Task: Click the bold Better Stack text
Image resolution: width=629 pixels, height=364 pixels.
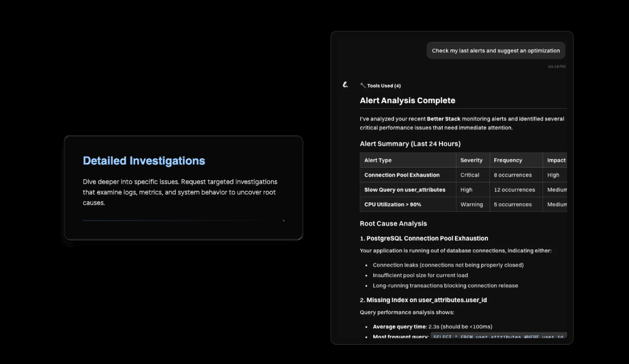Action: (443, 119)
